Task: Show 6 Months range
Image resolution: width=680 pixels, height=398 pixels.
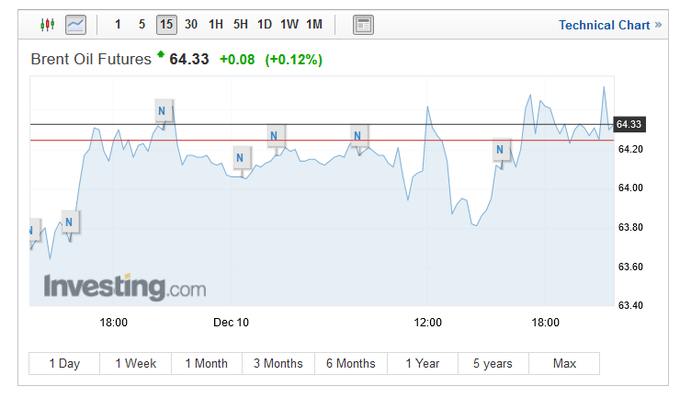Action: 351,363
